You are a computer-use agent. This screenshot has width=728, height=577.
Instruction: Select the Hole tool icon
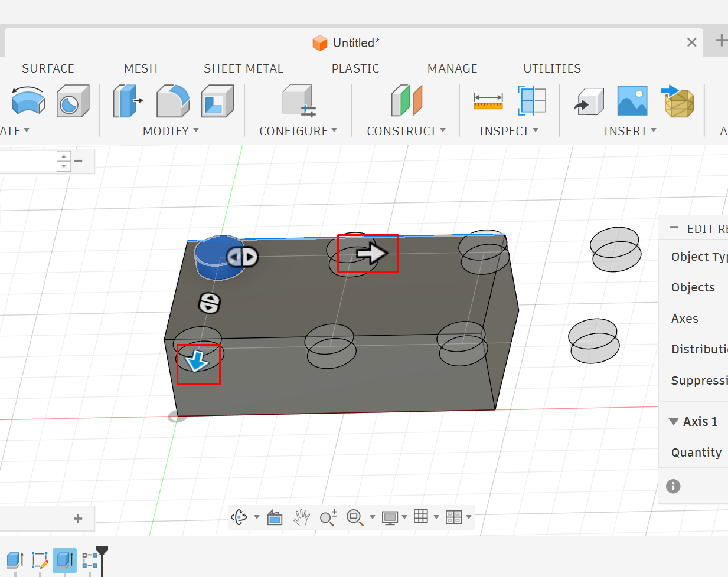click(x=73, y=101)
